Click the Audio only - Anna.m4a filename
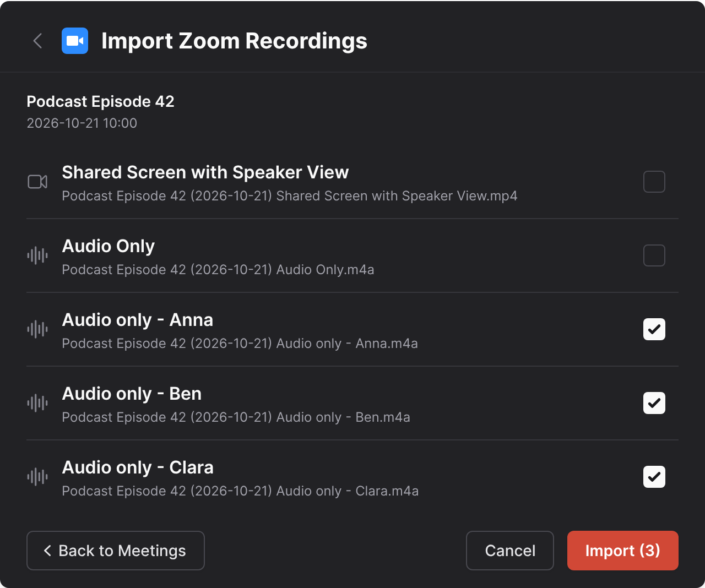This screenshot has width=705, height=588. pos(240,344)
